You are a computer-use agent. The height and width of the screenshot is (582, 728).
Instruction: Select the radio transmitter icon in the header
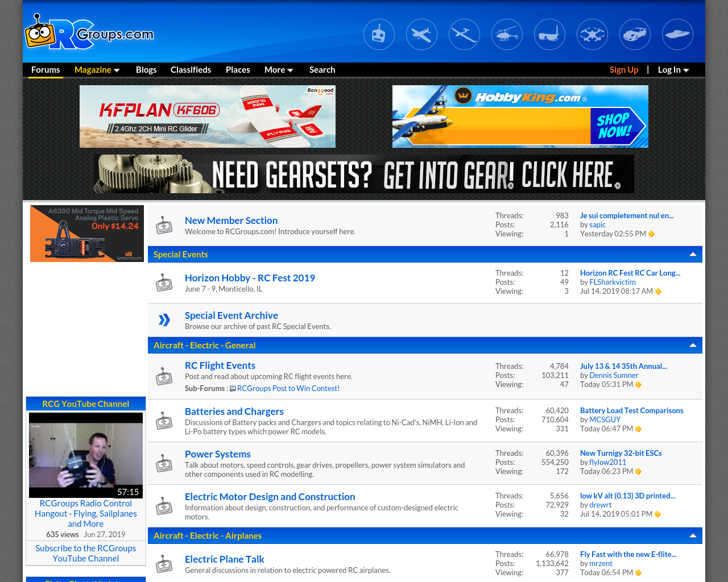tap(379, 35)
